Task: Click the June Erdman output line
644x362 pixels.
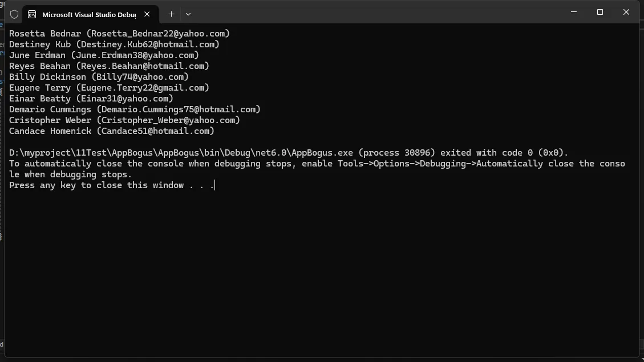Action: pyautogui.click(x=104, y=55)
